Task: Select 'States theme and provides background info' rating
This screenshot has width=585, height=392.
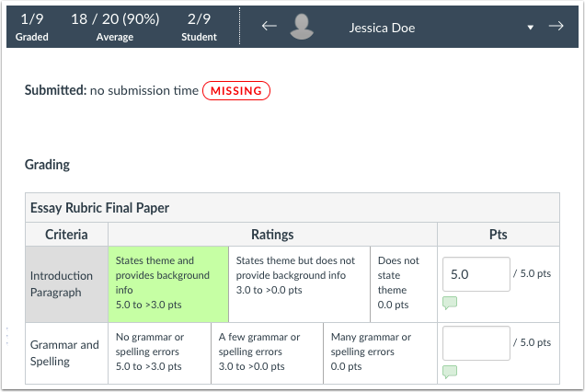Action: point(166,283)
